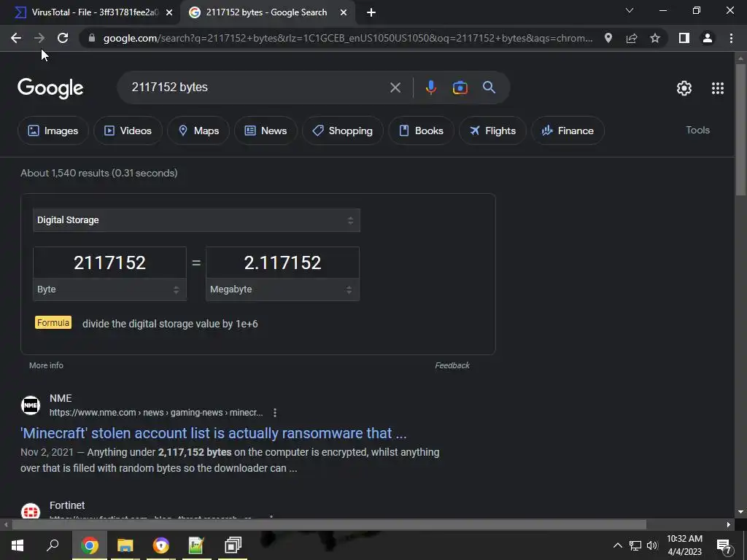
Task: Open search Tools options
Action: [x=697, y=130]
